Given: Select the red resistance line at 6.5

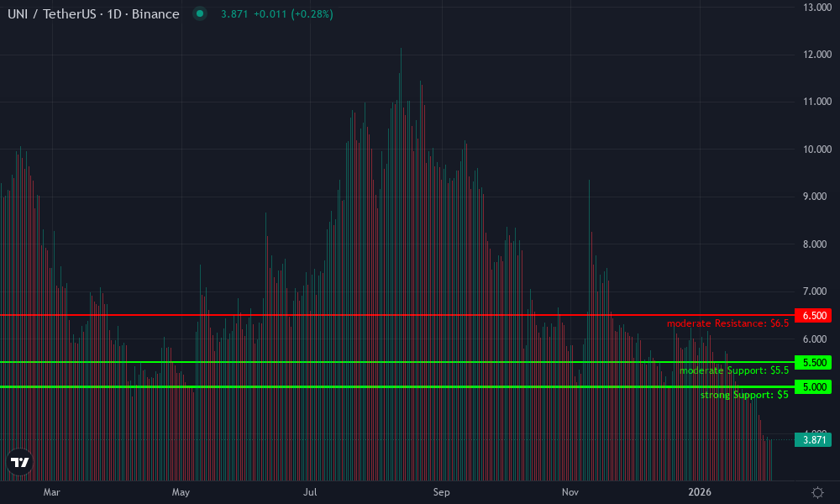Looking at the screenshot, I should coord(396,315).
